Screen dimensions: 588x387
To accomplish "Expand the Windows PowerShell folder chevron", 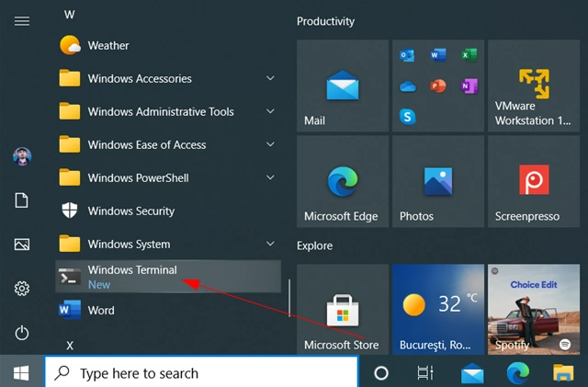I will (x=270, y=177).
